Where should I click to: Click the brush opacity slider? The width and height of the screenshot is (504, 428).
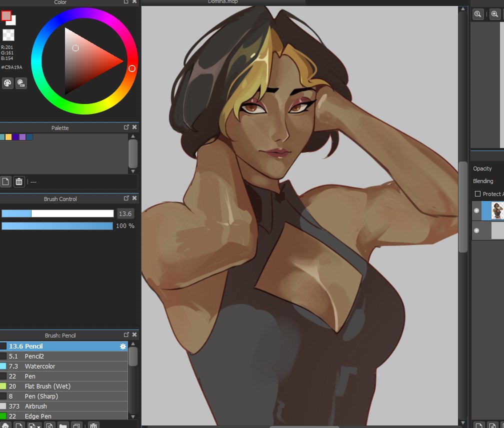57,226
